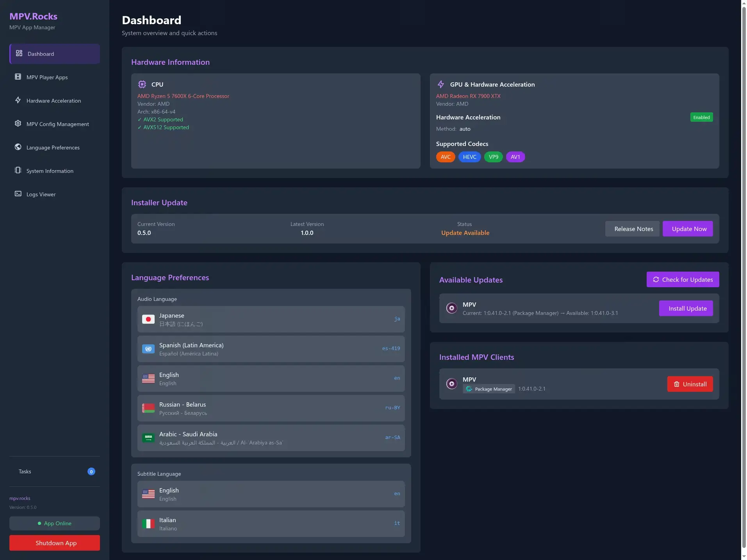Uninstall the MPV client

pyautogui.click(x=690, y=384)
